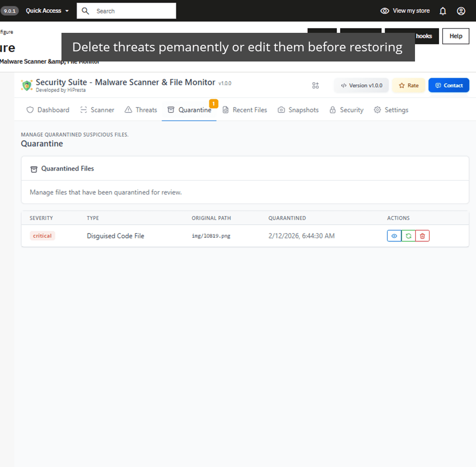Viewport: 476px width, 467px height.
Task: Go to the Threats tab
Action: (x=141, y=110)
